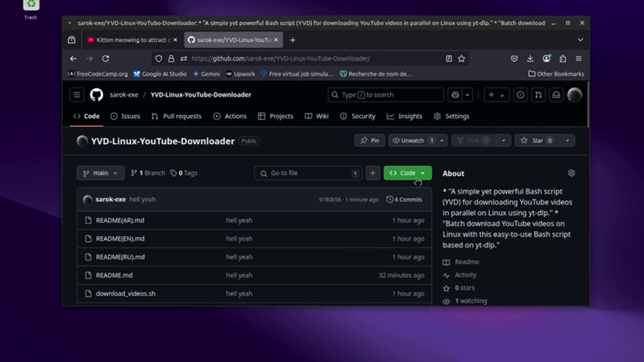Open the Wiki tab
The height and width of the screenshot is (362, 644).
pyautogui.click(x=317, y=116)
